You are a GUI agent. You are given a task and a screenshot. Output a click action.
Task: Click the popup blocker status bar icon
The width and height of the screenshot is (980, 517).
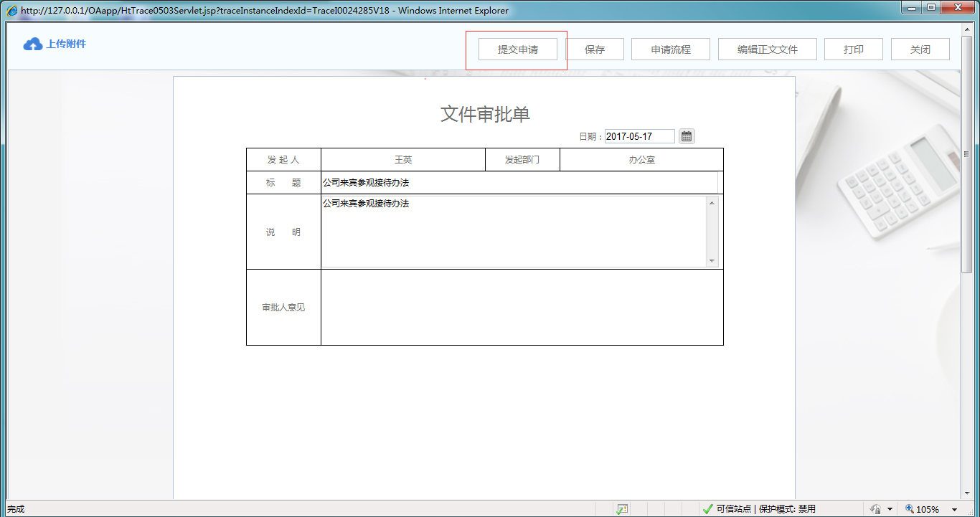(x=622, y=509)
